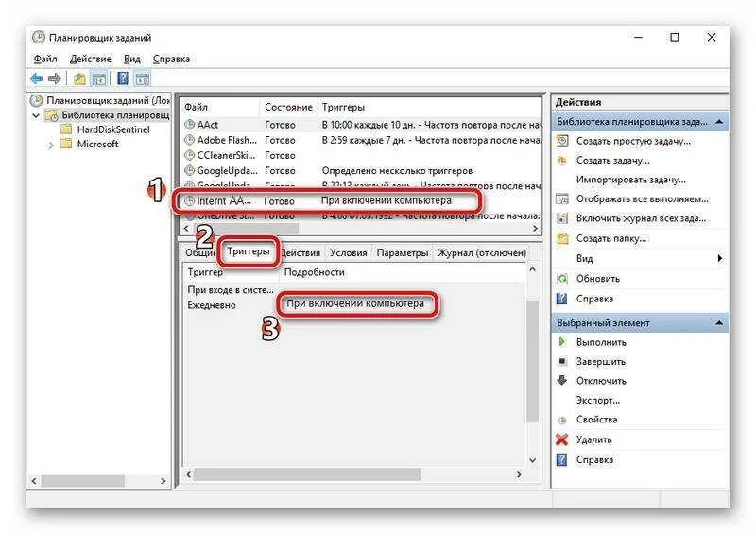Click the HardDiskSentinel folder icon
Viewport: 756px width, 534px height.
point(66,129)
